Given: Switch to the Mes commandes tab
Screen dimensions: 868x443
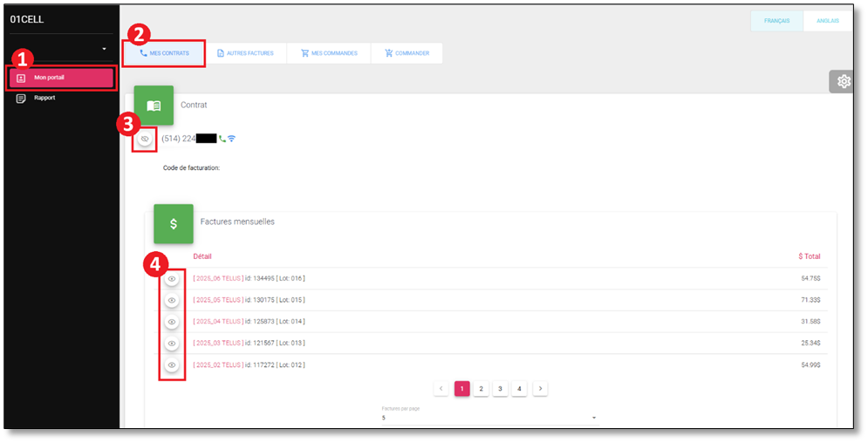Looking at the screenshot, I should click(x=329, y=54).
